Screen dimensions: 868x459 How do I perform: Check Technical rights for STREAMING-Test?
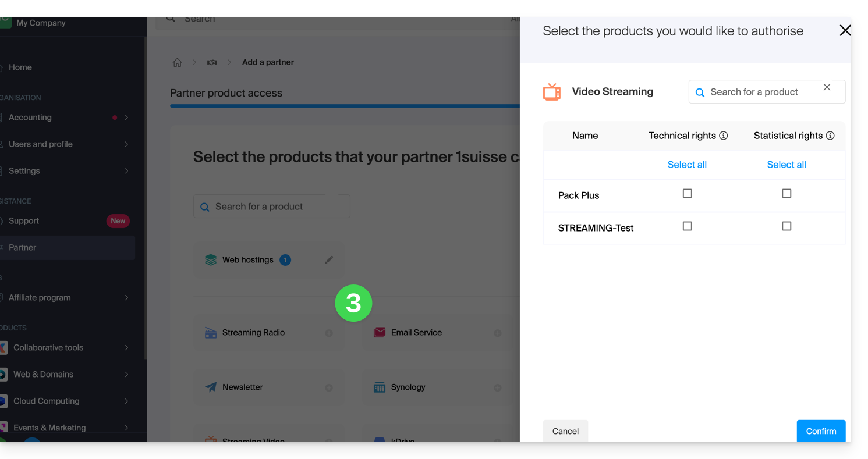click(688, 226)
